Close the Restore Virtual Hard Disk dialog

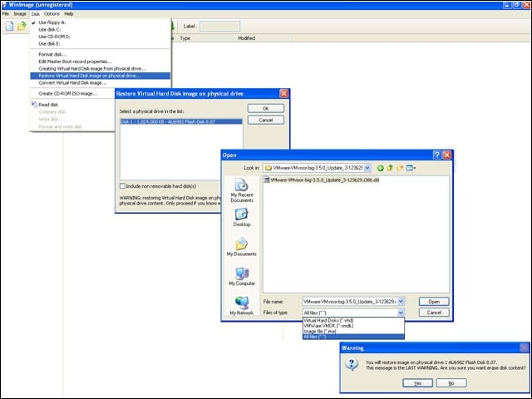284,94
